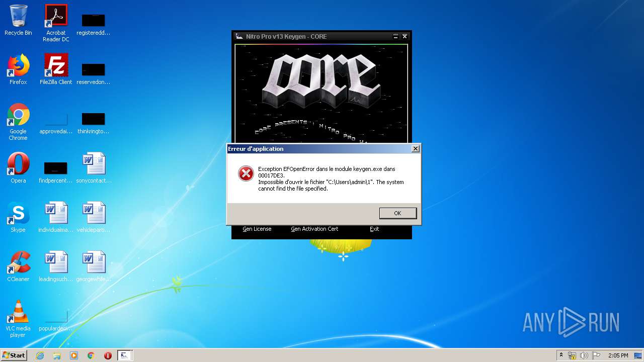Image resolution: width=644 pixels, height=362 pixels.
Task: Show hidden system tray icons
Action: [561, 355]
